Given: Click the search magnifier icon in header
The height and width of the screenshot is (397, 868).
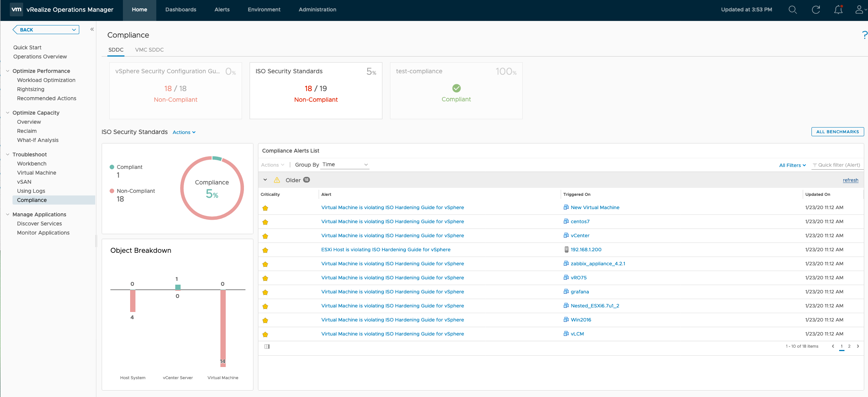Looking at the screenshot, I should (793, 10).
